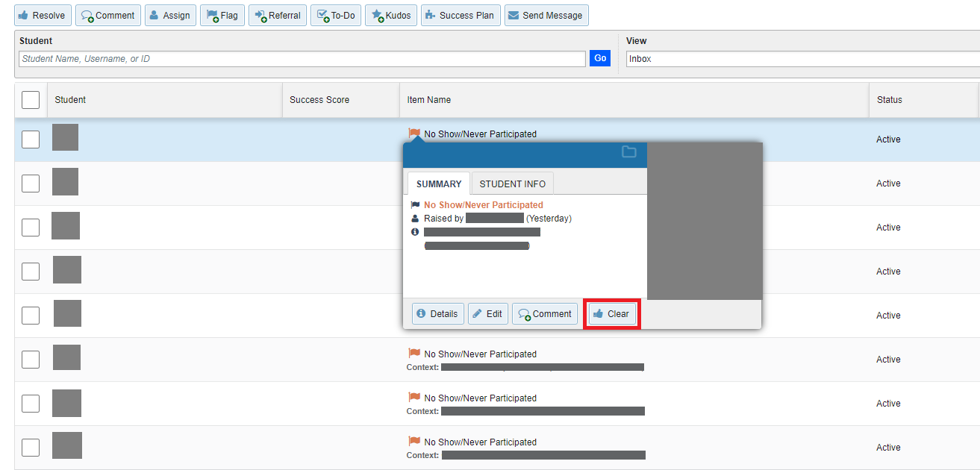Check the sixth student row checkbox
Screen dimensions: 980x470
(x=31, y=360)
